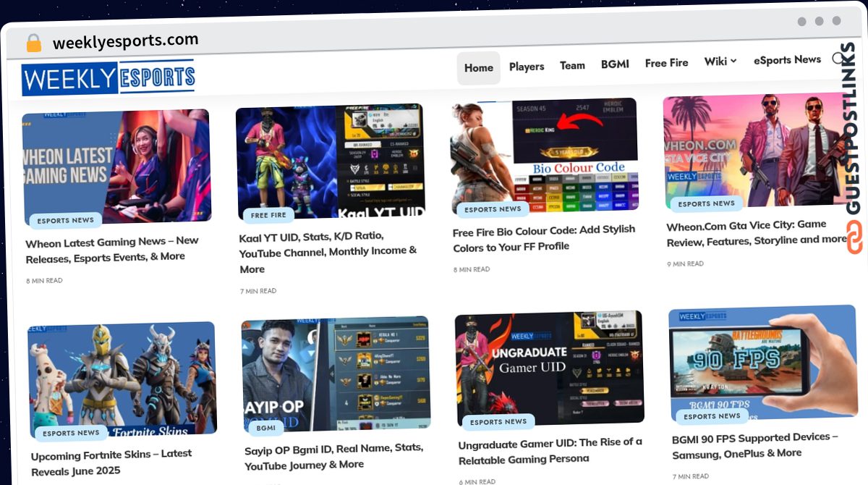Click the Fortnite Skins thumbnail image

(x=123, y=379)
